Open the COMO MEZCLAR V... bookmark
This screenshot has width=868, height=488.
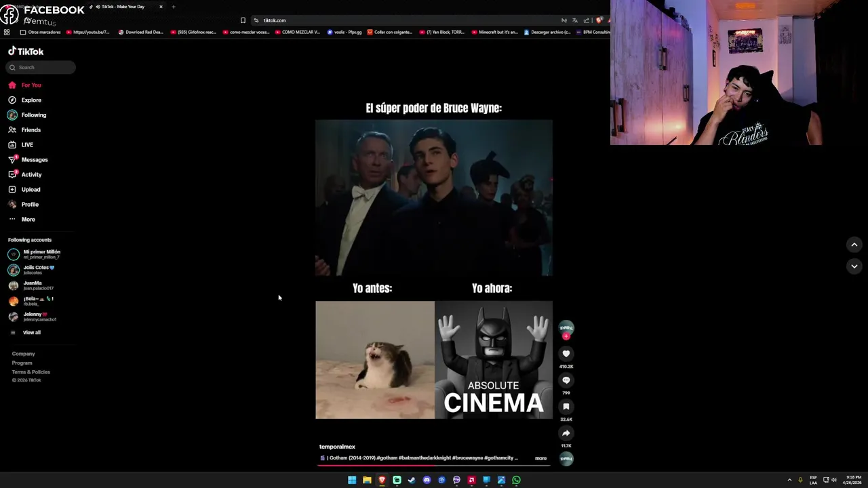[298, 32]
